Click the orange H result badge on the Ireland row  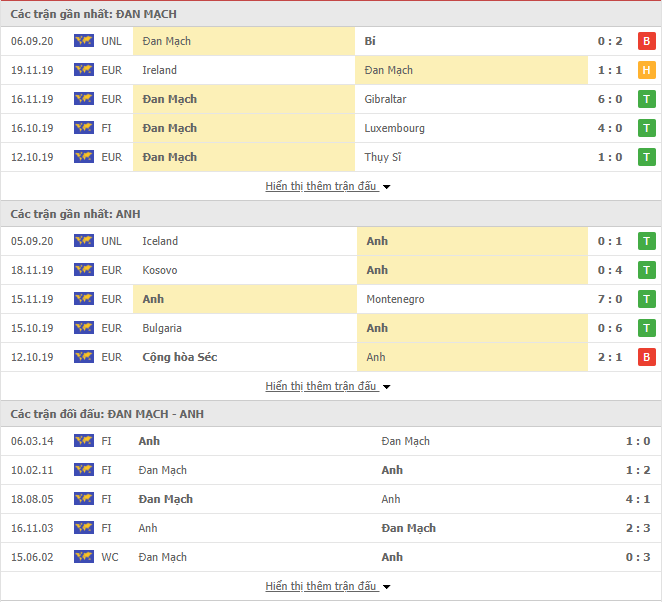pyautogui.click(x=647, y=70)
